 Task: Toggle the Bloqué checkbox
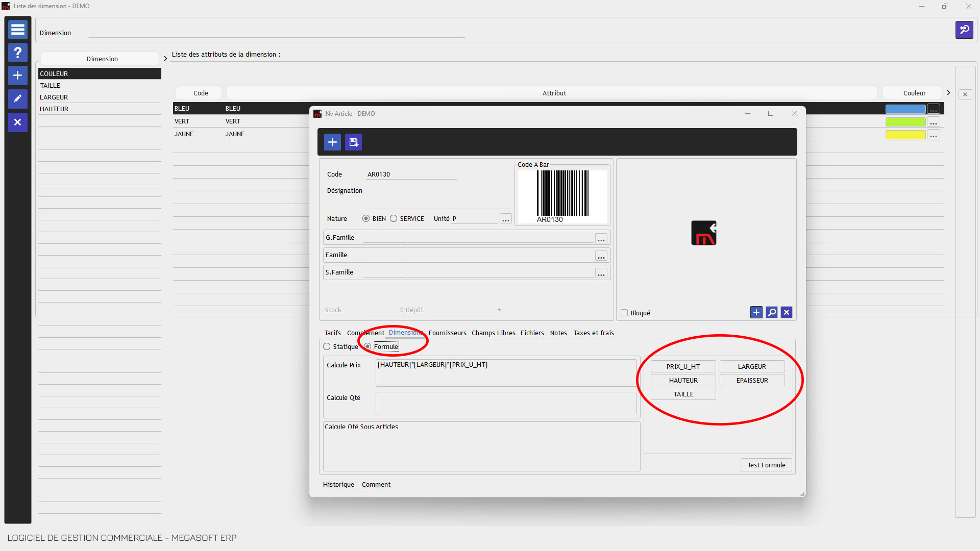click(x=624, y=313)
